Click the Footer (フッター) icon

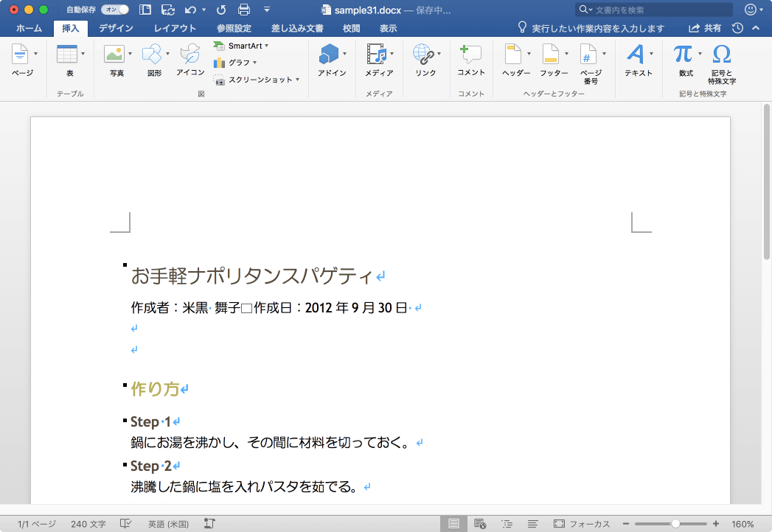551,54
